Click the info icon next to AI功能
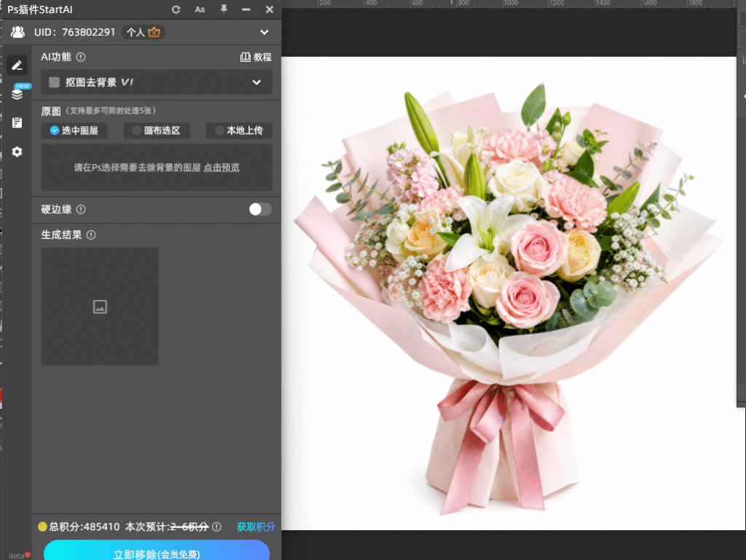The height and width of the screenshot is (560, 746). point(81,57)
